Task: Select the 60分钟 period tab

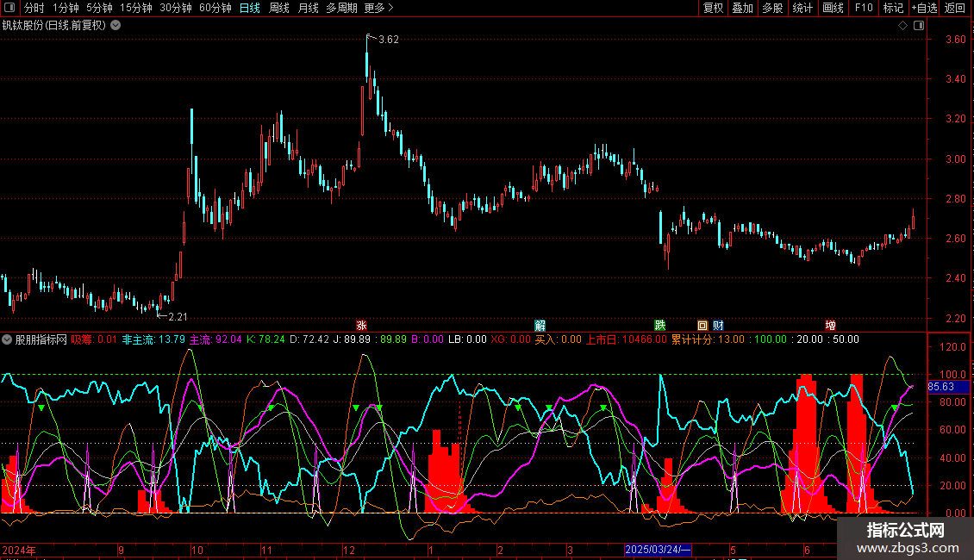Action: [x=215, y=8]
